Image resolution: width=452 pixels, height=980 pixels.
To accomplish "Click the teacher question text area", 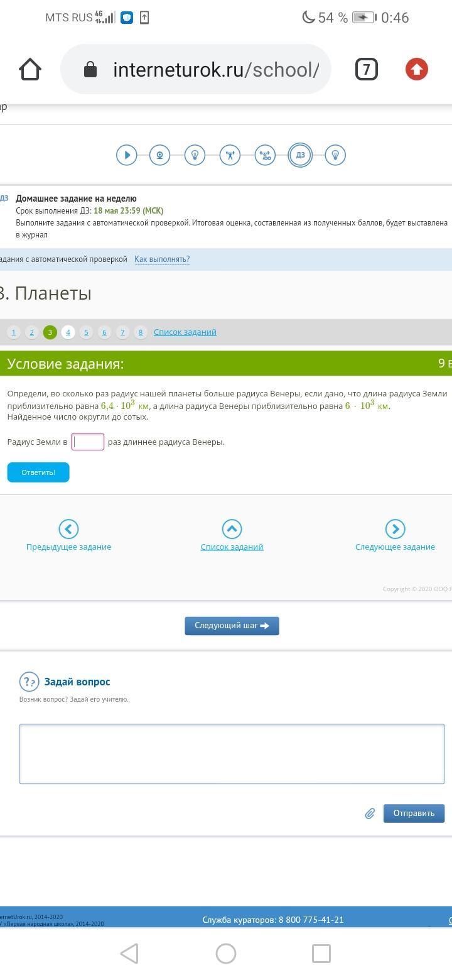I will point(232,754).
